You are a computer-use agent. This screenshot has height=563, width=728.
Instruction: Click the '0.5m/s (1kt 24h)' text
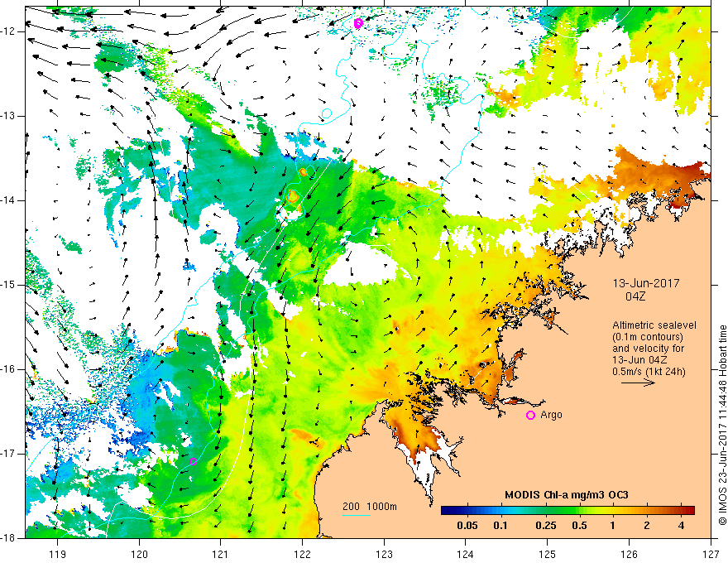click(649, 372)
